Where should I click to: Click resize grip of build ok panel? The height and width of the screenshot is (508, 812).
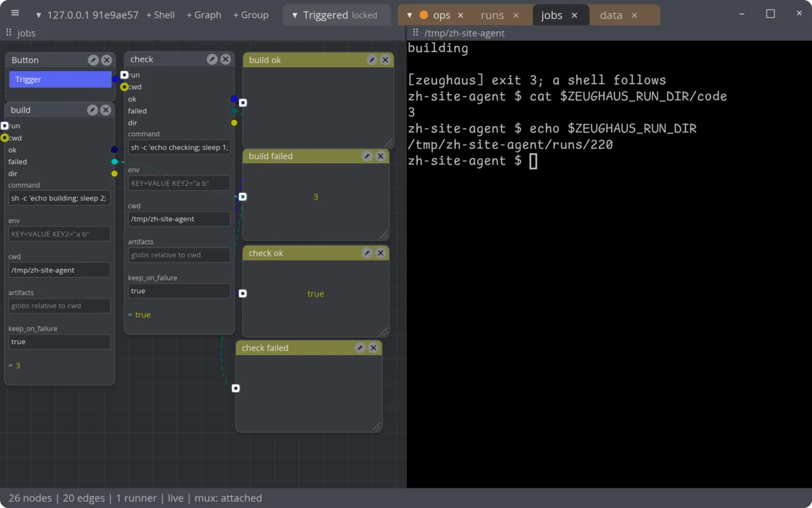(x=389, y=143)
